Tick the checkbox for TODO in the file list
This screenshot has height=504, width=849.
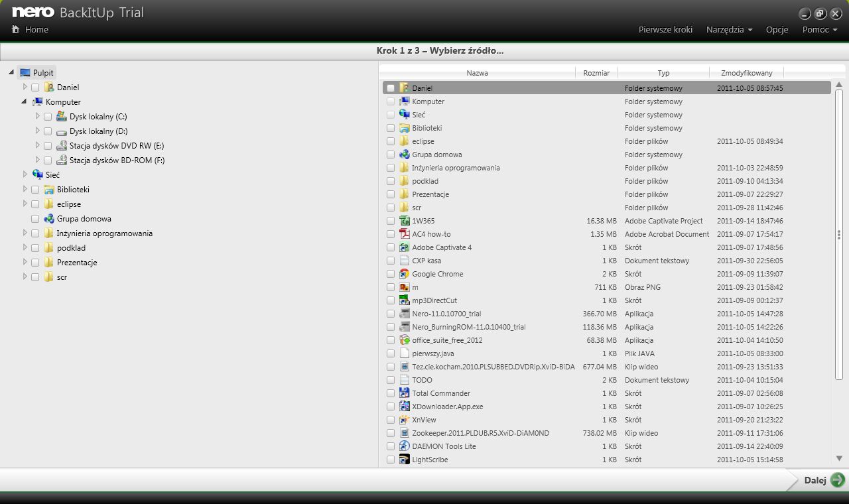coord(391,380)
